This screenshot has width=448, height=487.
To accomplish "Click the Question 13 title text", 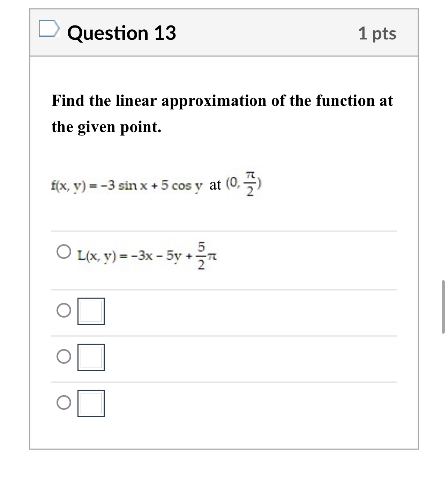I will 122,33.
